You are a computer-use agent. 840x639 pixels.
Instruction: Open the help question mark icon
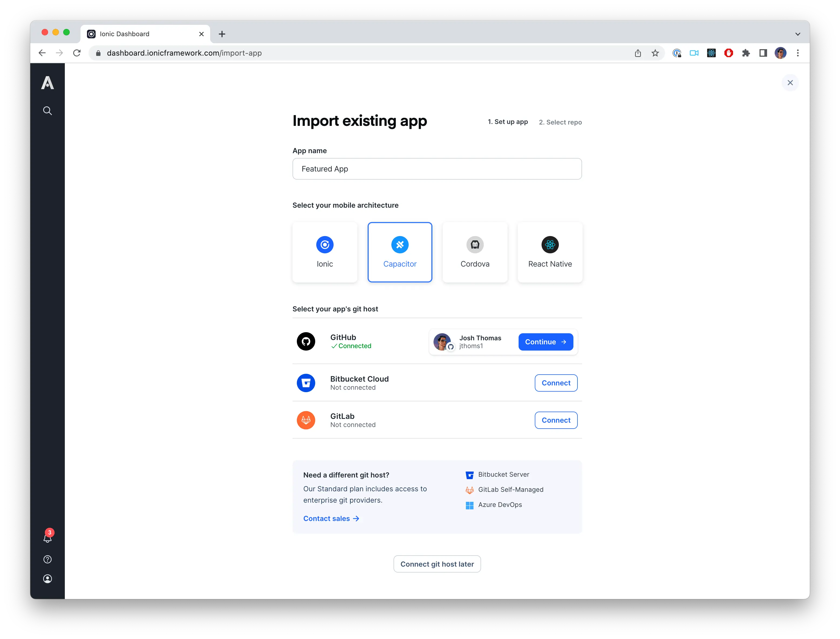pos(47,559)
